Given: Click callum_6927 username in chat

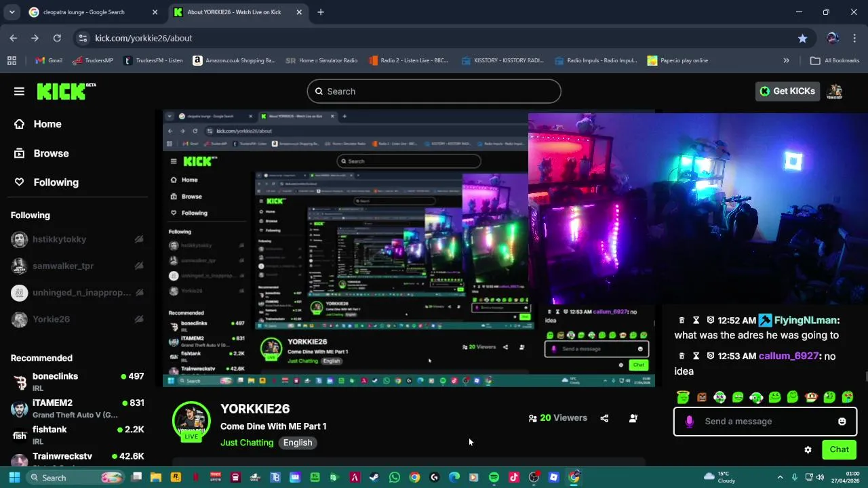Looking at the screenshot, I should pyautogui.click(x=789, y=357).
